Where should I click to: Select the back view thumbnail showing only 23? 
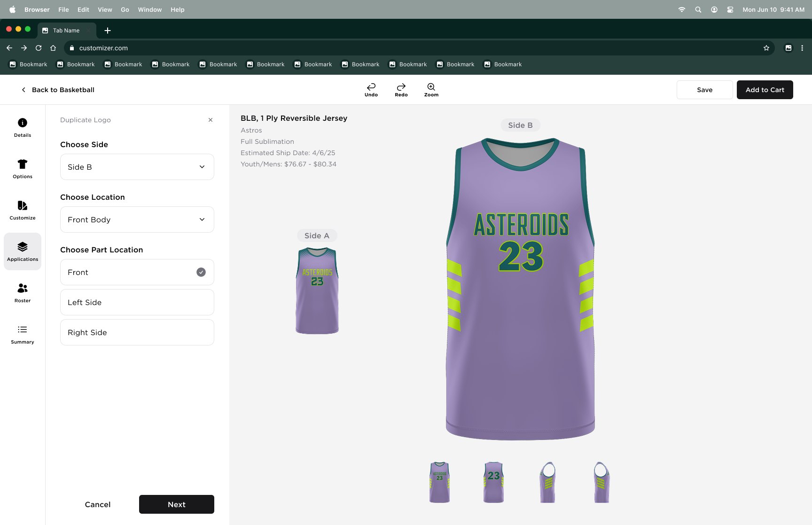pyautogui.click(x=493, y=482)
